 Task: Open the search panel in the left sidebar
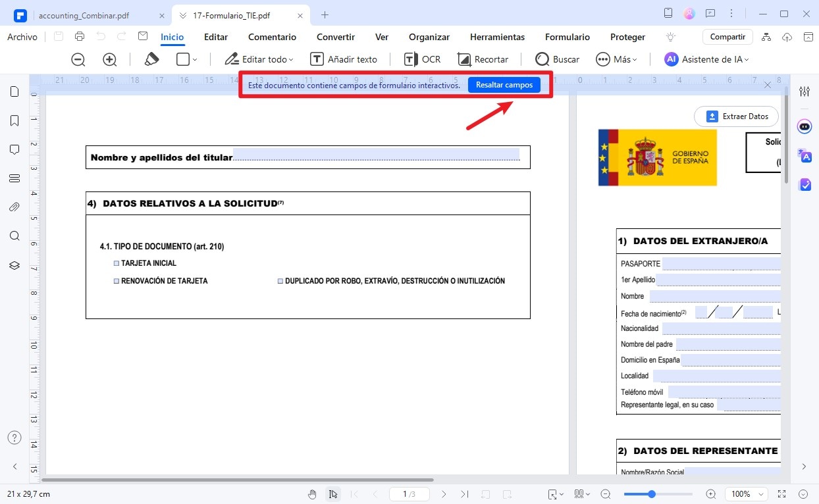(14, 236)
